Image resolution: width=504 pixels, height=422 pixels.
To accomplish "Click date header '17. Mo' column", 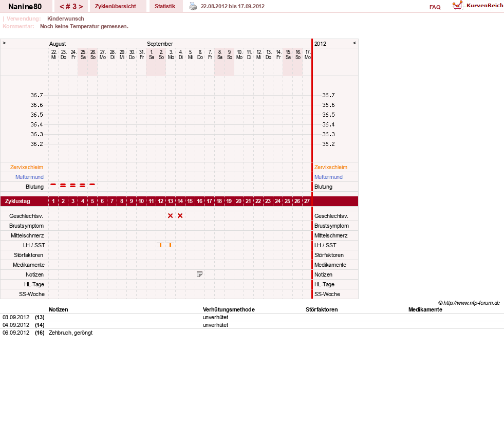I will point(308,54).
